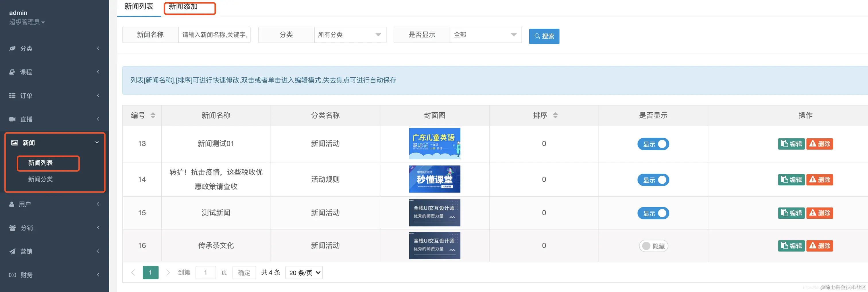Go to previous page arrow
This screenshot has width=868, height=292.
click(x=133, y=273)
